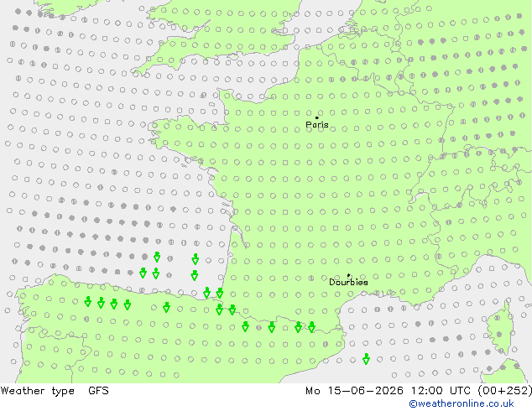Image resolution: width=532 pixels, height=411 pixels.
Task: Select the 'GFS' model label
Action: (98, 391)
